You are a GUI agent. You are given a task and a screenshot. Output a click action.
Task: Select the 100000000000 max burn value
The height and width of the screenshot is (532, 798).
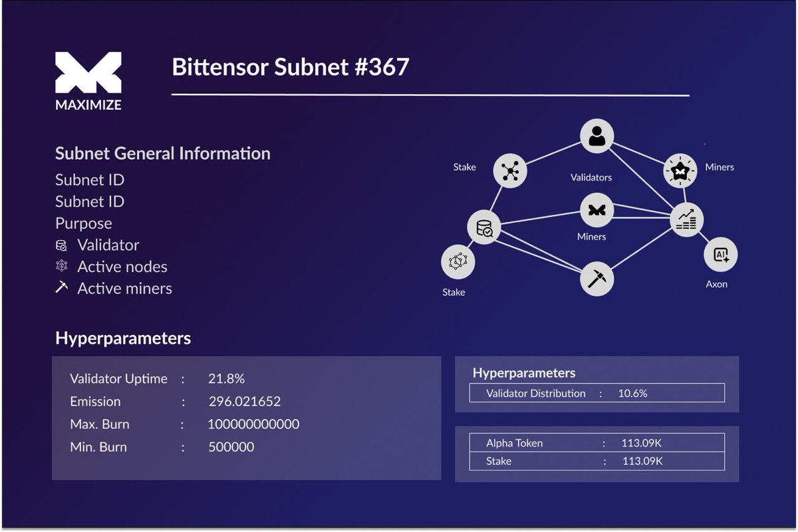coord(253,424)
